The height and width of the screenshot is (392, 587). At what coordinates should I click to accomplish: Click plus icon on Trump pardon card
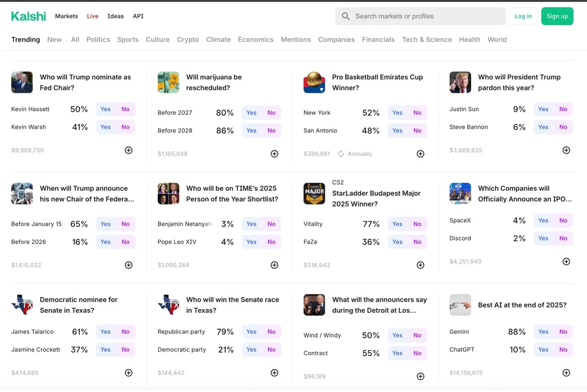click(566, 150)
